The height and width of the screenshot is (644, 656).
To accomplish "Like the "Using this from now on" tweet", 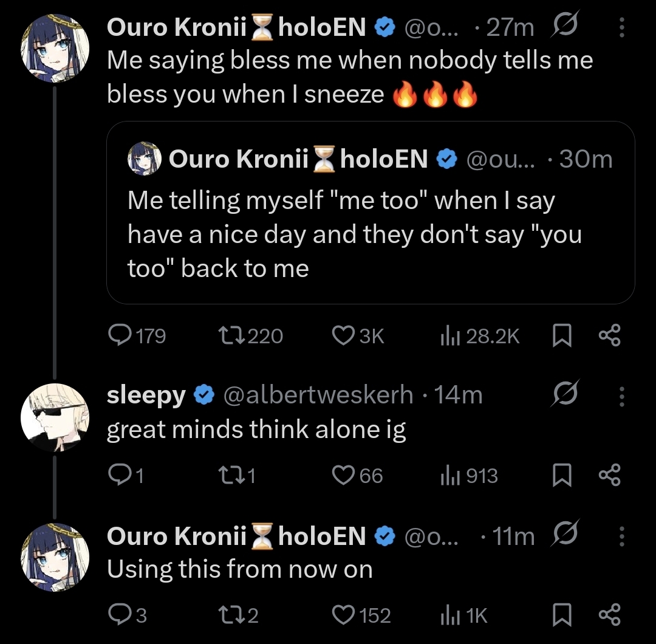I will (361, 615).
